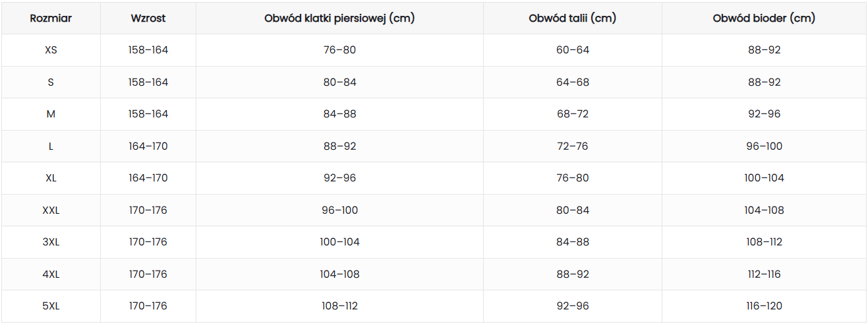The height and width of the screenshot is (324, 868).
Task: Click the Obwód talii (cm) header
Action: pos(572,18)
